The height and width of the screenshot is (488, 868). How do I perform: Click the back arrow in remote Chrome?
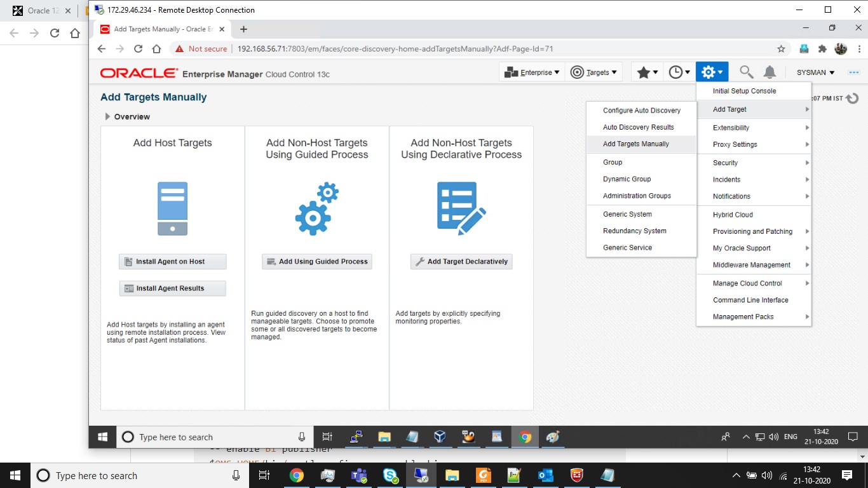click(101, 49)
